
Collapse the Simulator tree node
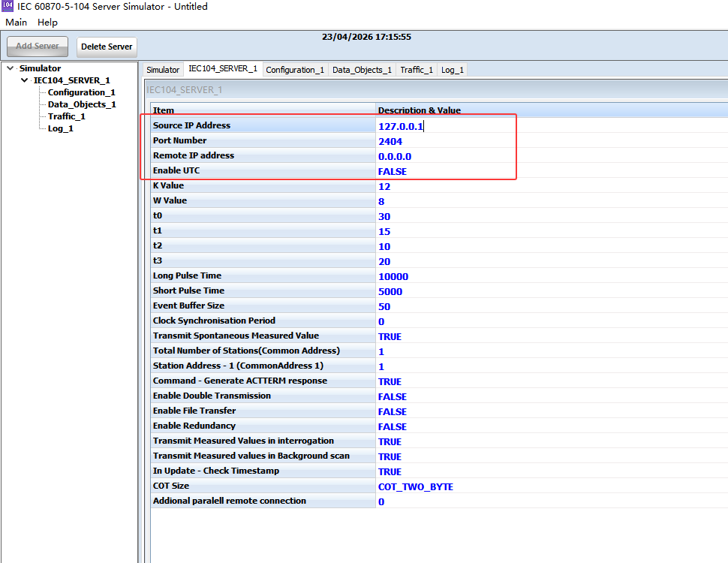coord(10,68)
